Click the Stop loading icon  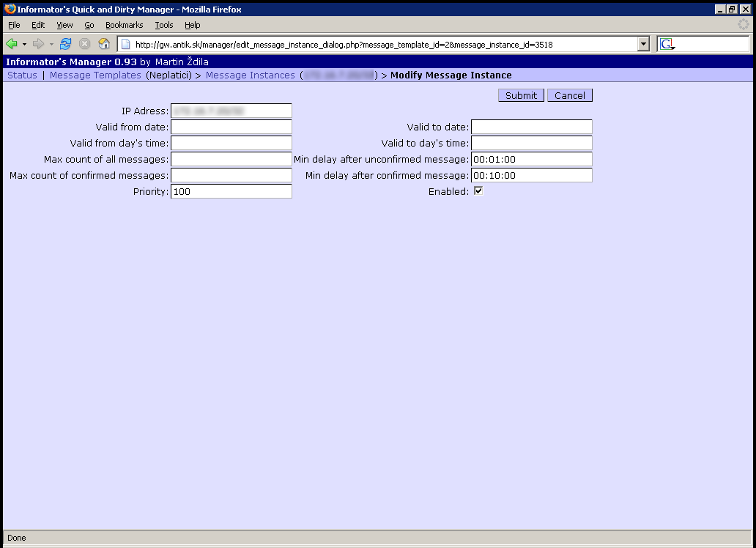(85, 44)
